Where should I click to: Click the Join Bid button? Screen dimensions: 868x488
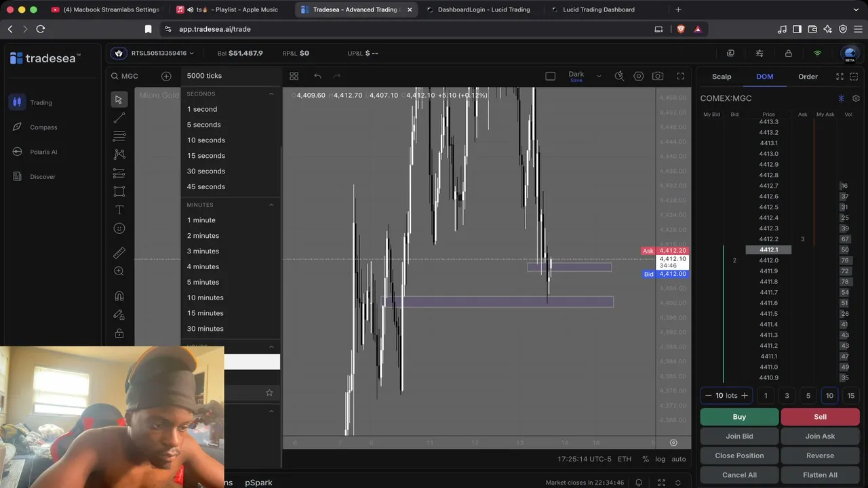tap(739, 436)
